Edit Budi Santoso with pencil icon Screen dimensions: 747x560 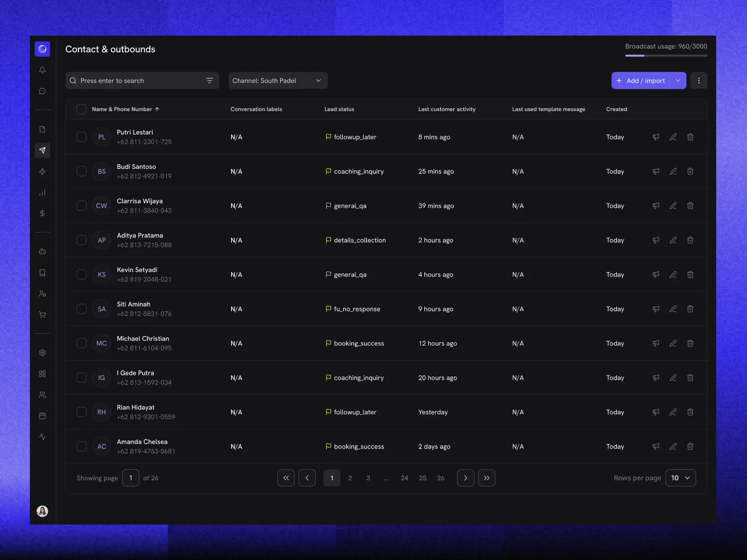tap(673, 171)
